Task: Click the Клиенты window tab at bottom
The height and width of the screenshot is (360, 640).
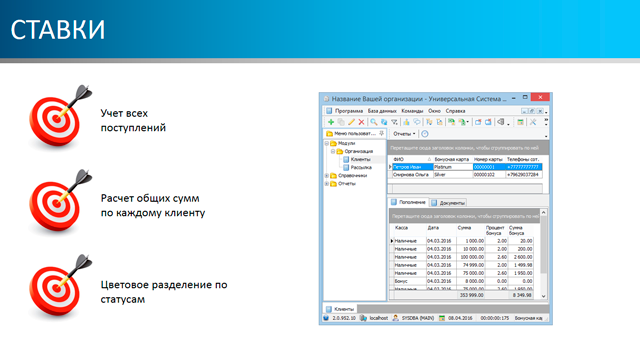Action: [x=340, y=309]
